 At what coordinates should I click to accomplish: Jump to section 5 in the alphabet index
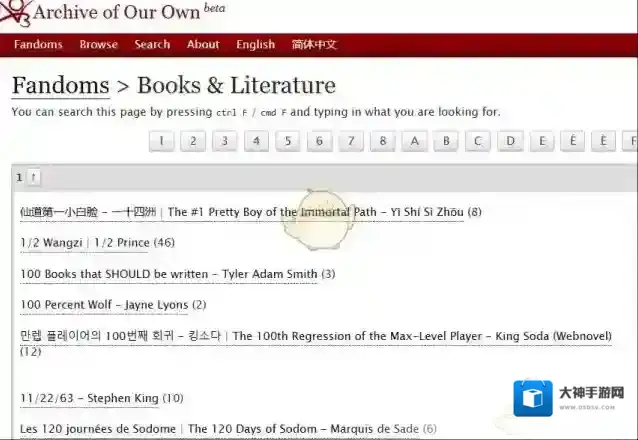pos(288,141)
